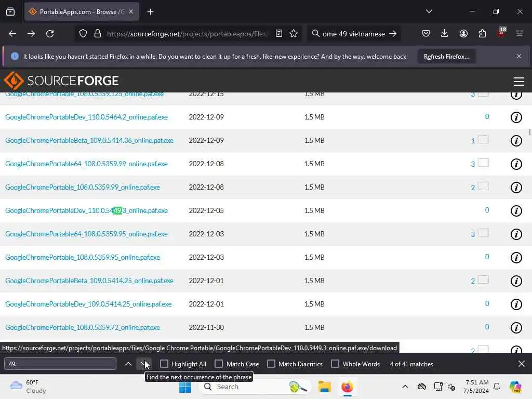This screenshot has height=399, width=532.
Task: Open File Explorer from taskbar
Action: coord(324,387)
